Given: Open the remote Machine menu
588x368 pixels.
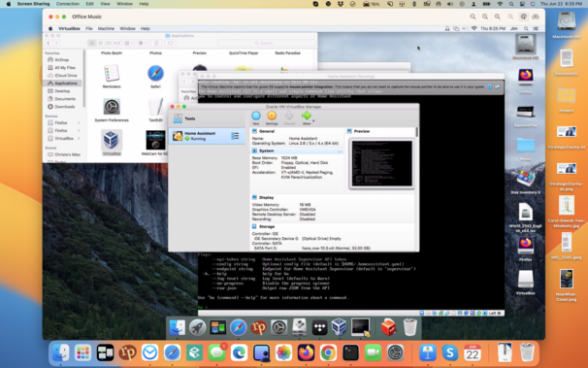Looking at the screenshot, I should coord(106,28).
